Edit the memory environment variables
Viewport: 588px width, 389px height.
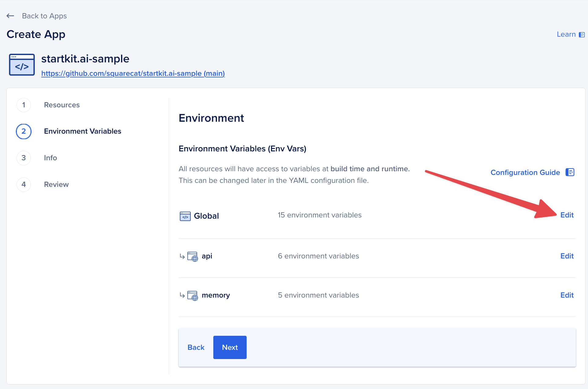(567, 295)
